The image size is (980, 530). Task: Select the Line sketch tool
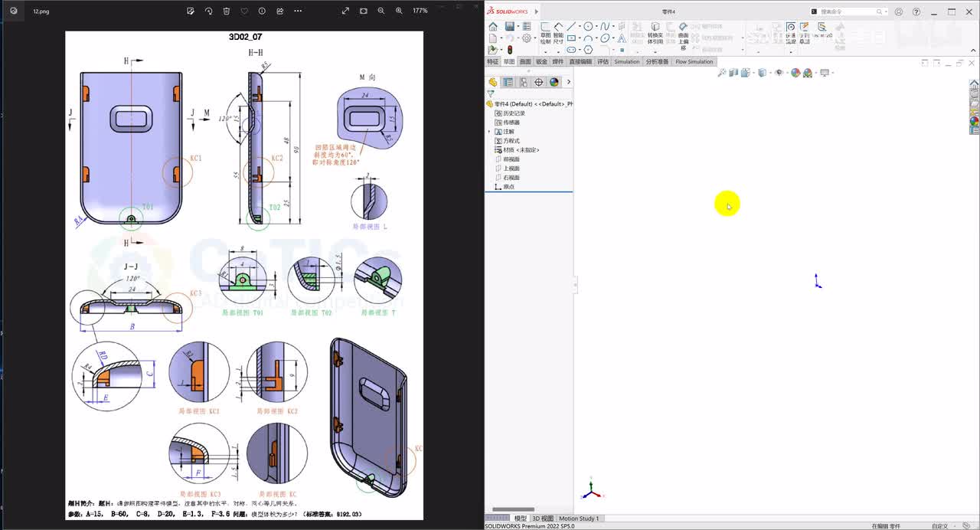[x=571, y=26]
